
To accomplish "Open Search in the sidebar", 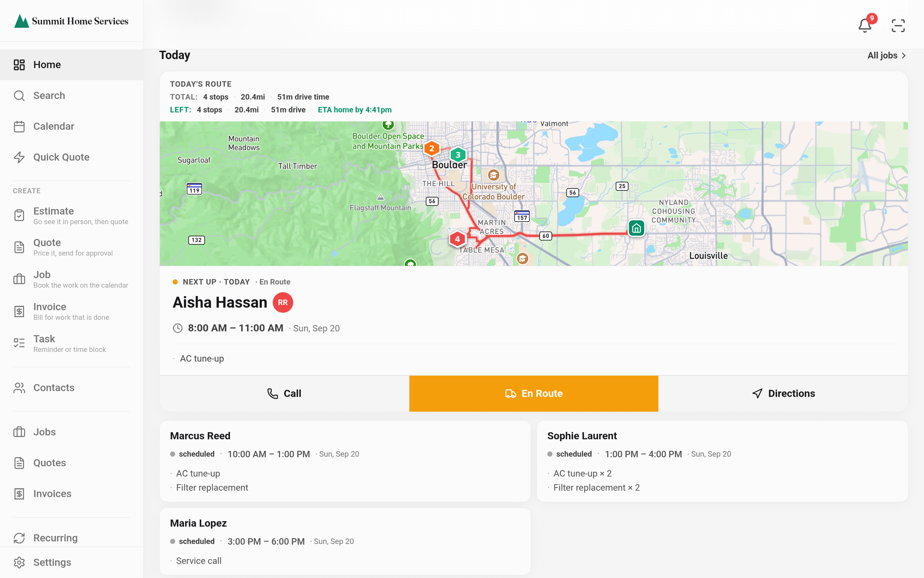I will pyautogui.click(x=72, y=96).
